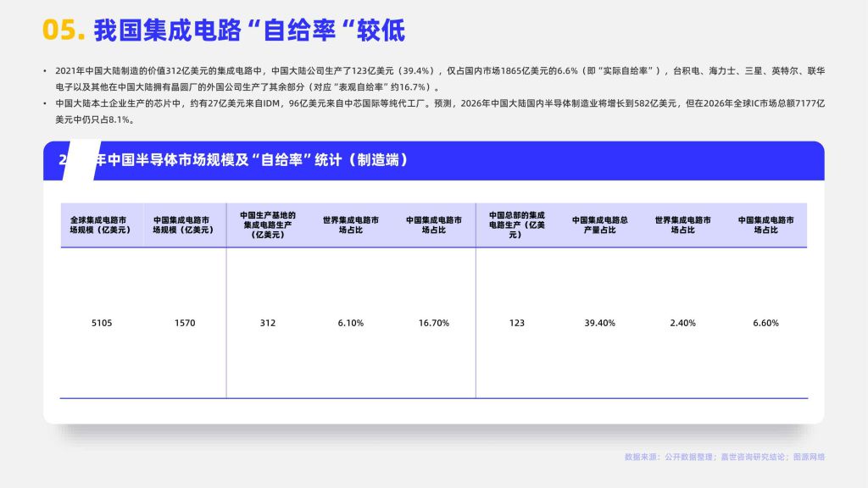Screen dimensions: 868x488
Task: Select the 中国总部的集成电路生产 column header
Action: (516, 225)
